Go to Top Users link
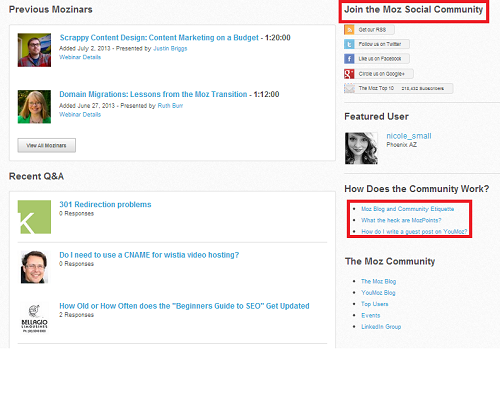Viewport: 500px width, 393px height. click(375, 304)
